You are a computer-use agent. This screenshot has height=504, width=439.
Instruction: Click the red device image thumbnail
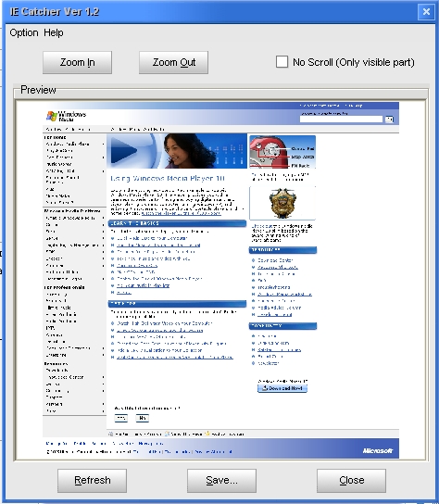coord(282,152)
